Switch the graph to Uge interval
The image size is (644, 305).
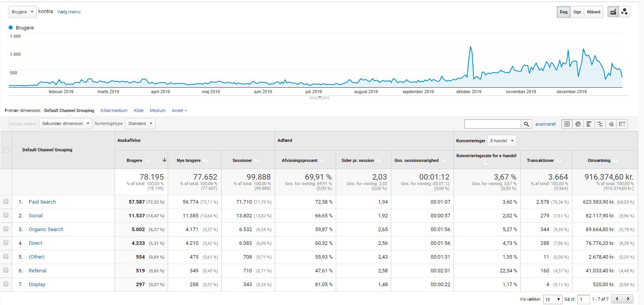(577, 12)
